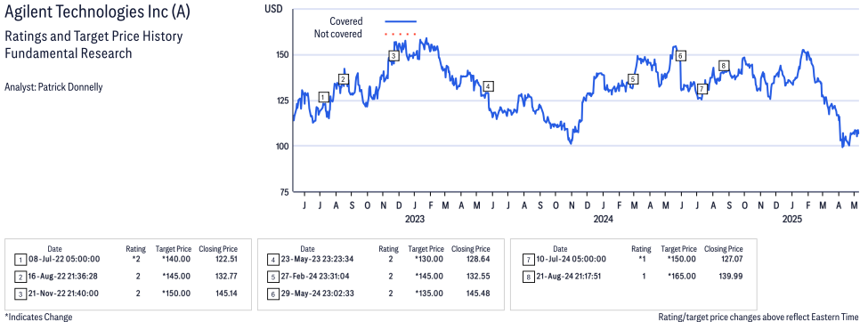
Task: Click closing price 132.55
Action: tap(479, 276)
